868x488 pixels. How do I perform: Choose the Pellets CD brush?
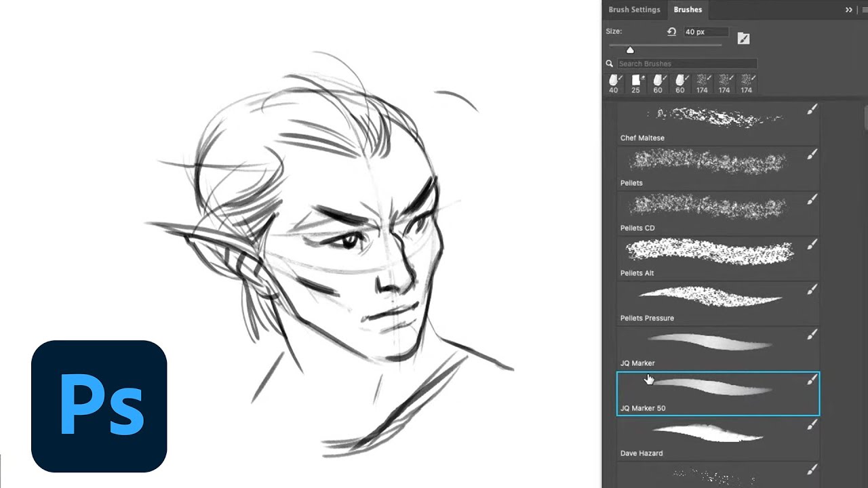pos(718,213)
